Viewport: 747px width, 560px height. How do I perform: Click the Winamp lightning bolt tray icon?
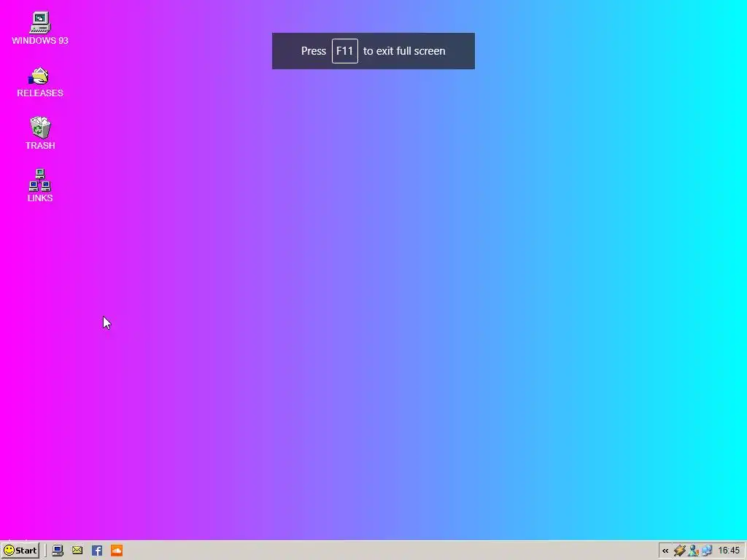pyautogui.click(x=679, y=551)
